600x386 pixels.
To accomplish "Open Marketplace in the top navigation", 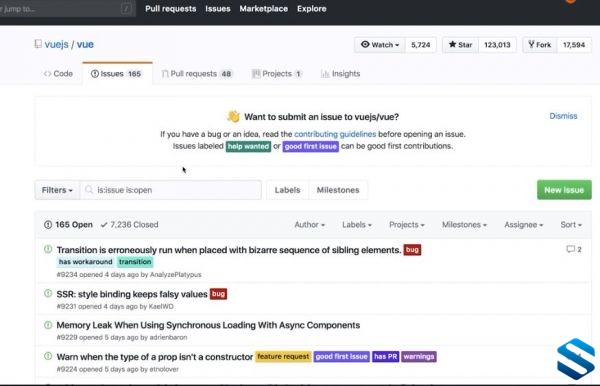I will tap(264, 8).
